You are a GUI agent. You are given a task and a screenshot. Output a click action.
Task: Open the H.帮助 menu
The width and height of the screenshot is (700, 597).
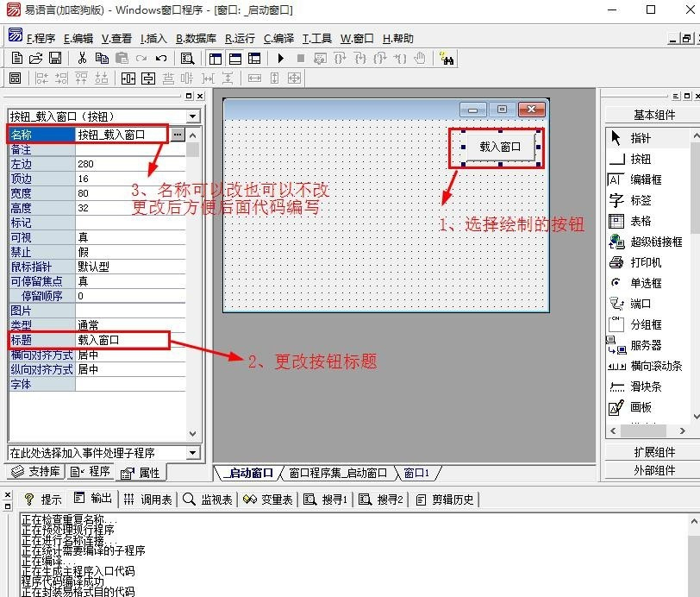click(x=398, y=39)
